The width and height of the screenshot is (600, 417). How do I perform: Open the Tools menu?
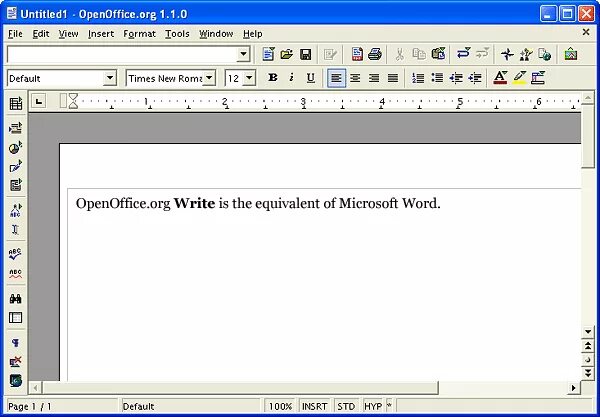(x=177, y=34)
